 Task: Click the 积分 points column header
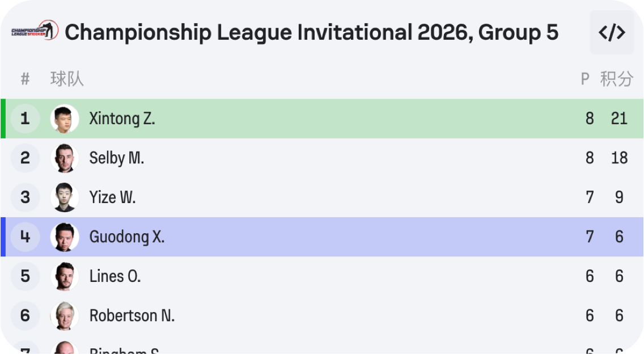click(616, 79)
